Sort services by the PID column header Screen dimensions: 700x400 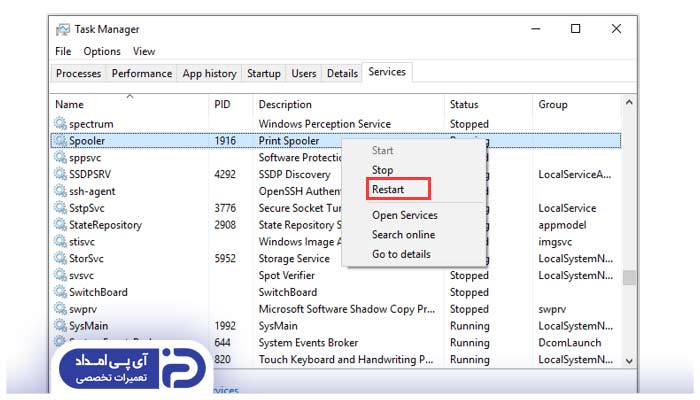click(x=222, y=104)
